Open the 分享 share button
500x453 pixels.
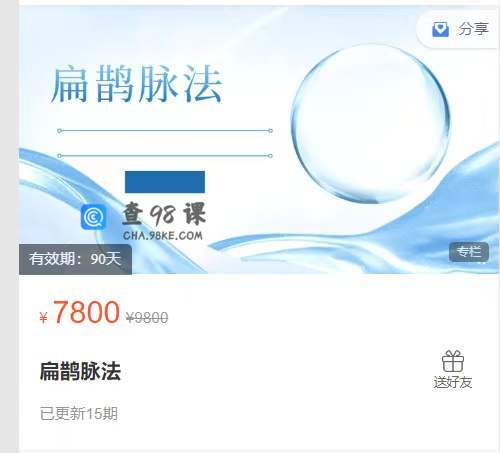click(x=460, y=29)
